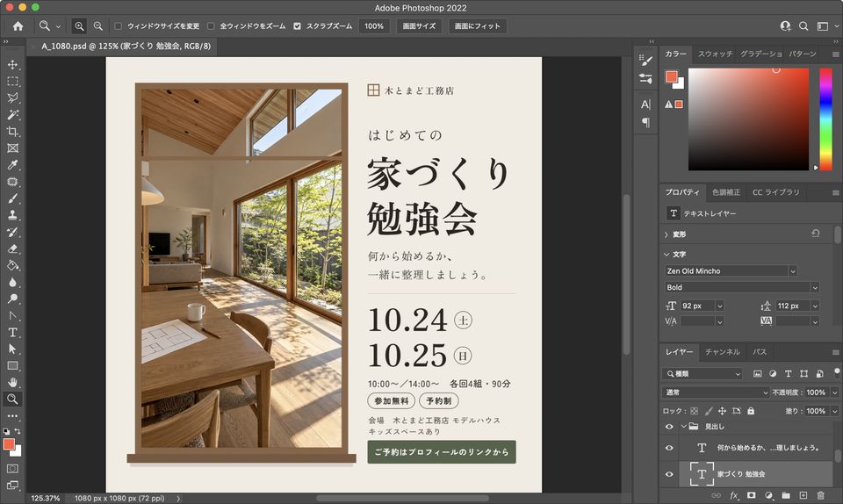
Task: Switch to the スウォッチ tab
Action: [715, 54]
